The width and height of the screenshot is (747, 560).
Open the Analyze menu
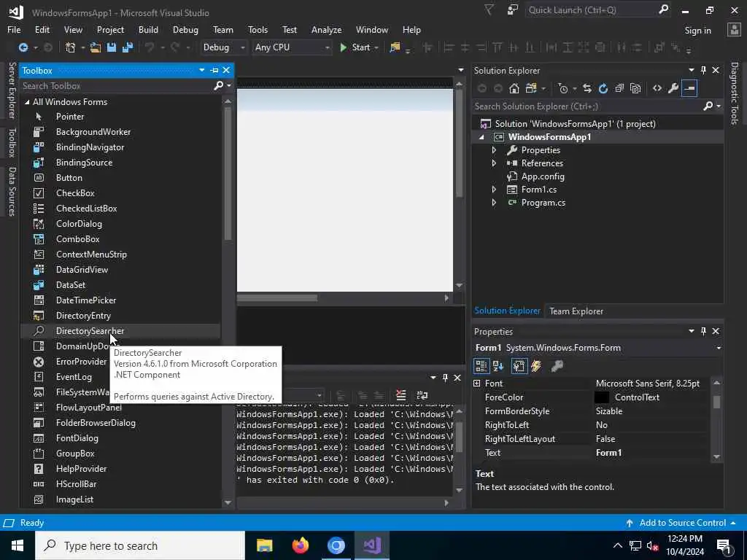tap(326, 30)
